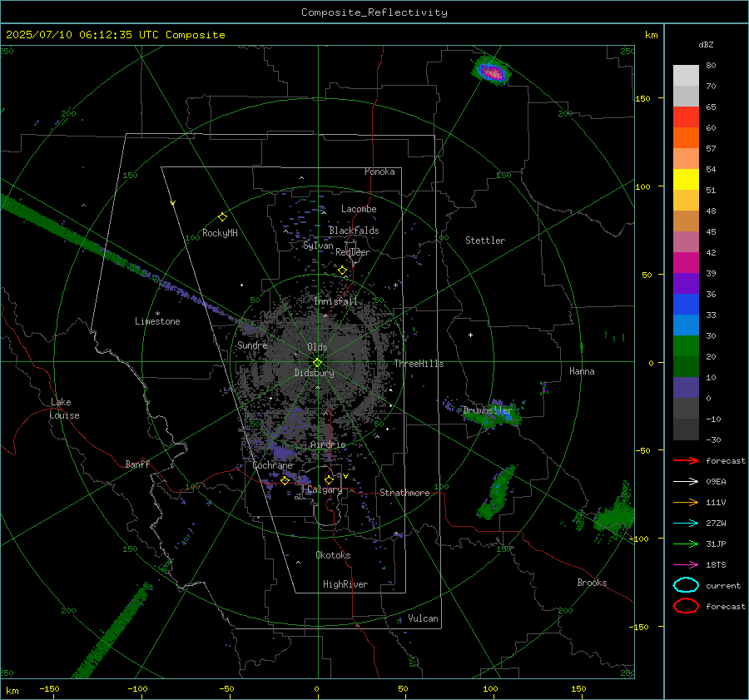
Task: Select the Okotoks label
Action: click(x=333, y=555)
